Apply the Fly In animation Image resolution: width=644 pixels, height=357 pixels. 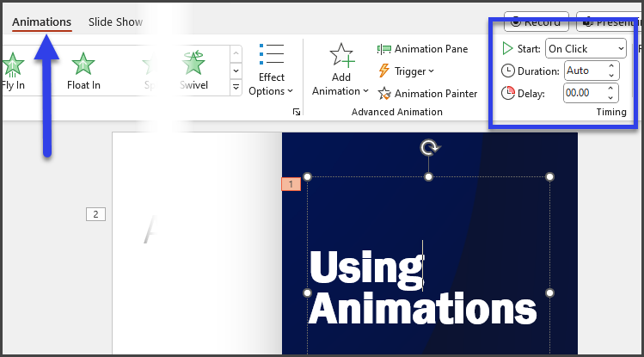(x=13, y=71)
